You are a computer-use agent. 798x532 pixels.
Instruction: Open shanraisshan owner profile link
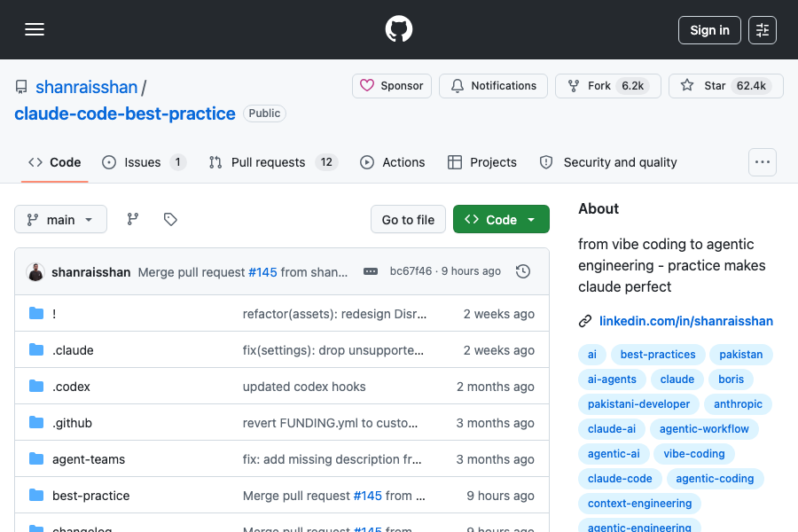tap(87, 87)
